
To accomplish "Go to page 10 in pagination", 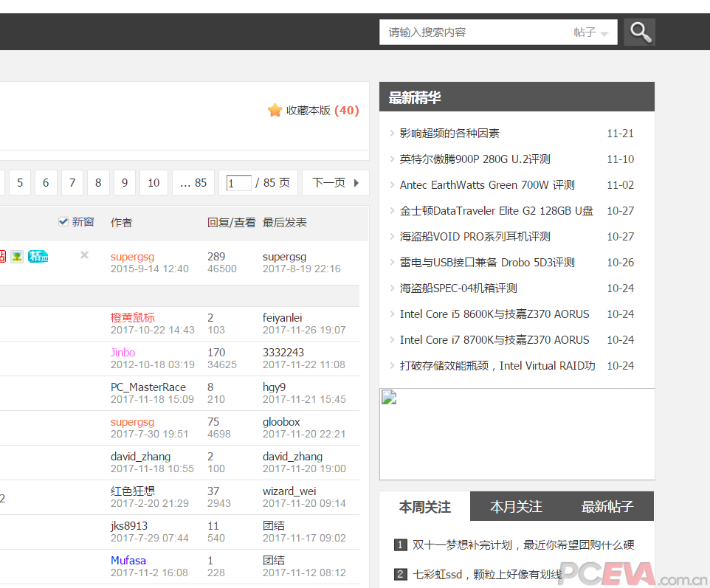I will tap(154, 182).
